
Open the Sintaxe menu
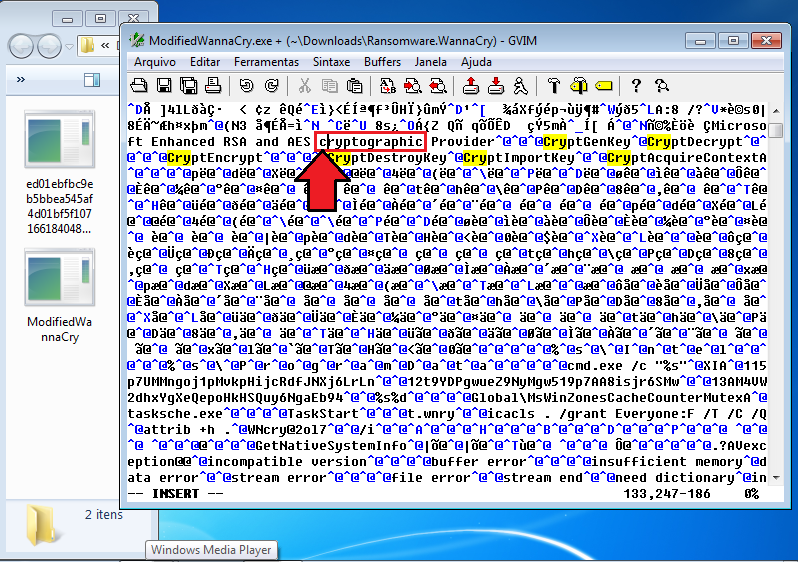(331, 62)
